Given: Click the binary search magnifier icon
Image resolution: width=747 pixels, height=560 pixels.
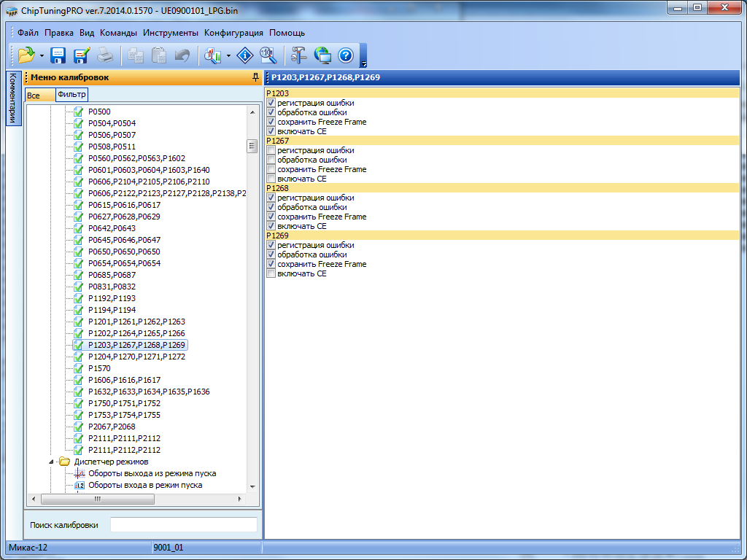Looking at the screenshot, I should coord(268,55).
